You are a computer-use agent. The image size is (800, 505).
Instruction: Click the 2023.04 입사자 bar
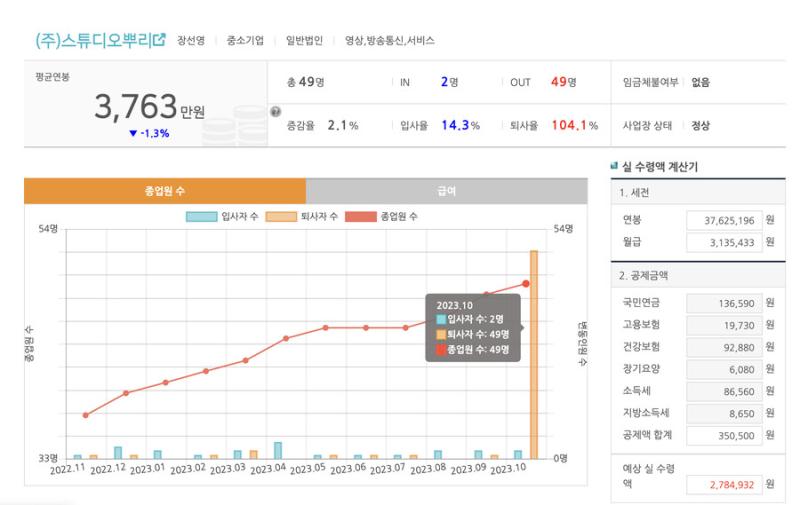click(x=278, y=450)
